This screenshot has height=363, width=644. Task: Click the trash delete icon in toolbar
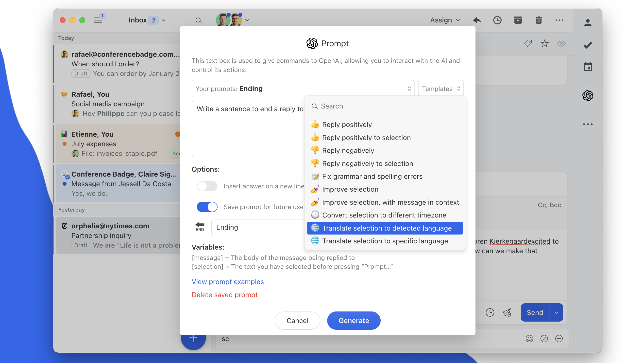coord(539,20)
